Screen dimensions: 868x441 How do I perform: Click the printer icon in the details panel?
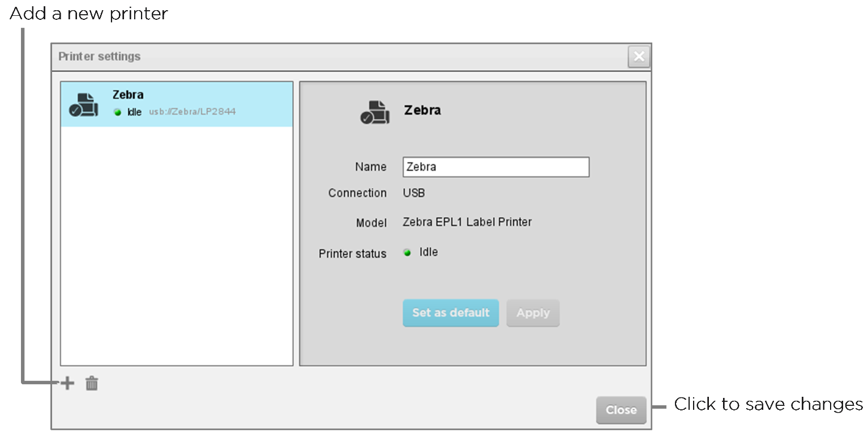[x=375, y=111]
